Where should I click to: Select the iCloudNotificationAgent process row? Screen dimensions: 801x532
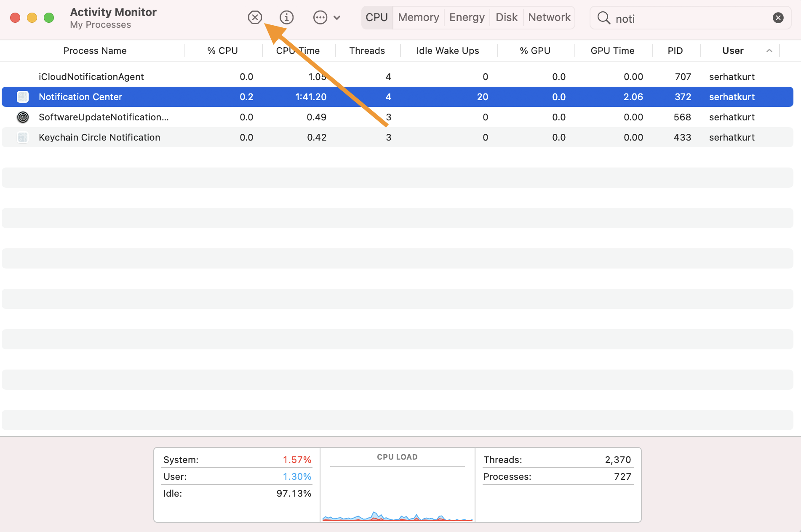tap(398, 77)
